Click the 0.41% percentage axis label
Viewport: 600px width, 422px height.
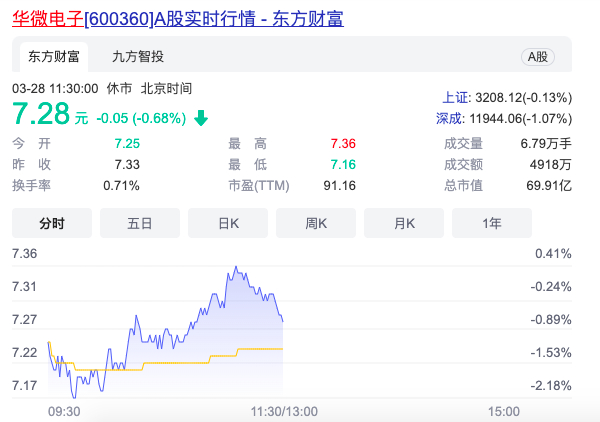click(x=553, y=254)
